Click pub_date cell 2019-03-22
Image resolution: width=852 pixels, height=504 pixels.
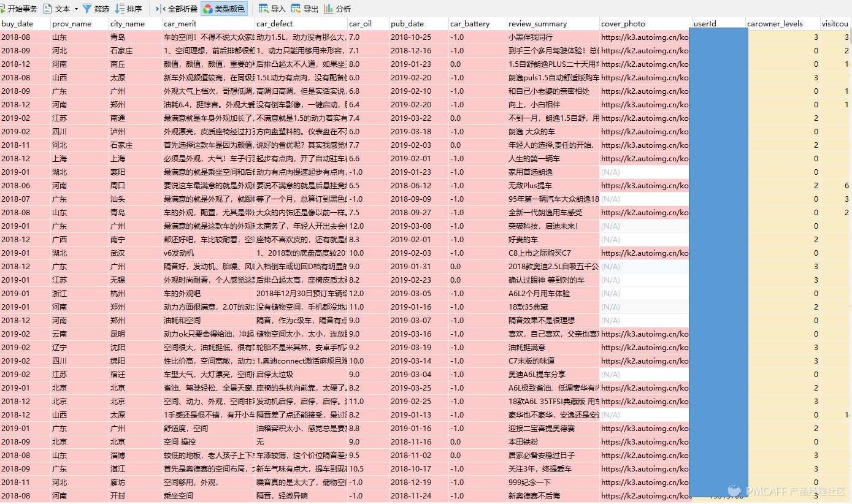pos(419,118)
